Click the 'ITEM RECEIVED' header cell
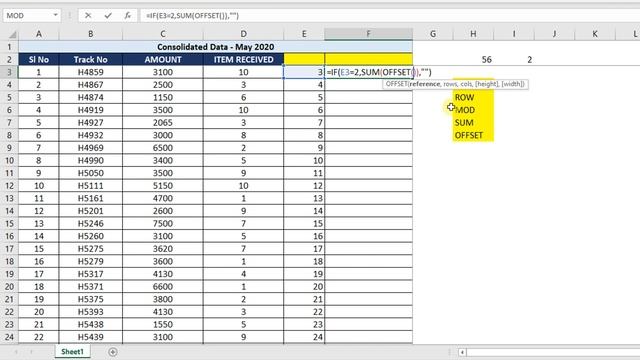Screen dimensions: 640x360 tap(243, 60)
